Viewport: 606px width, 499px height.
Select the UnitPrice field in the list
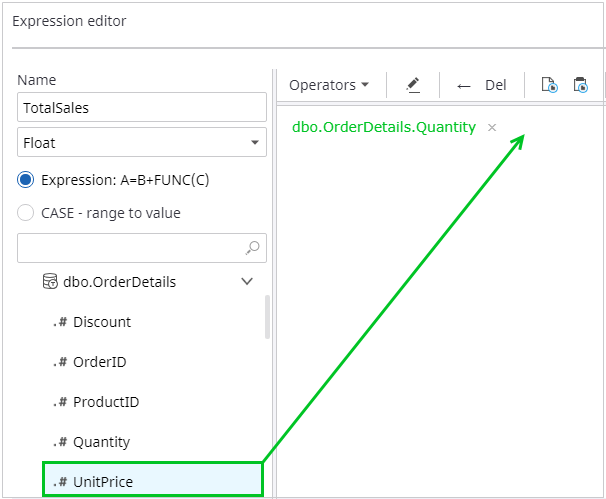coord(103,482)
